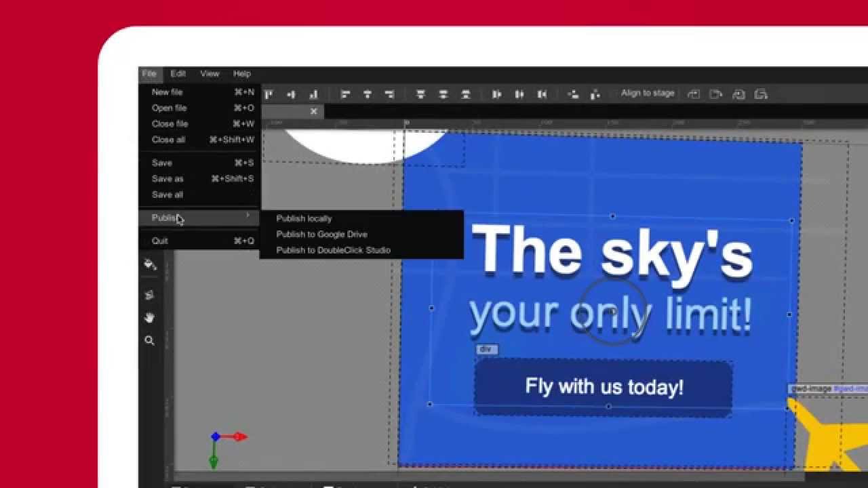Screen dimensions: 868x488
Task: Select Save from the File menu
Action: 199,163
